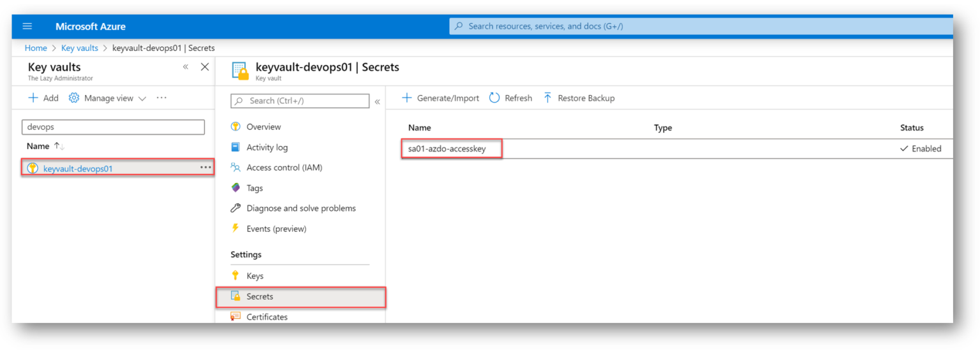Open Activity log

267,147
